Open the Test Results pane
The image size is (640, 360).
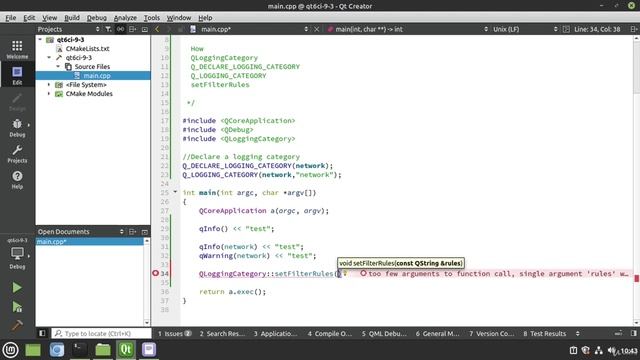pyautogui.click(x=544, y=333)
